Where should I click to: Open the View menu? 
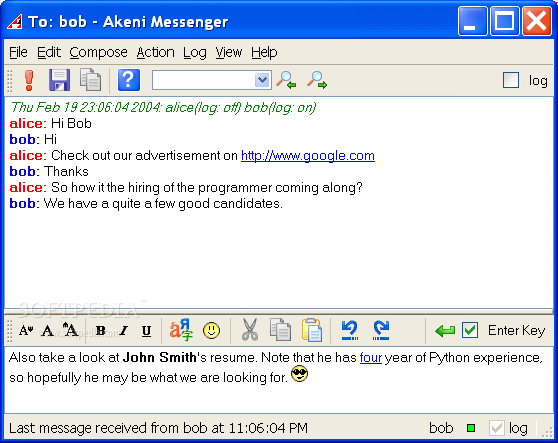coord(228,53)
